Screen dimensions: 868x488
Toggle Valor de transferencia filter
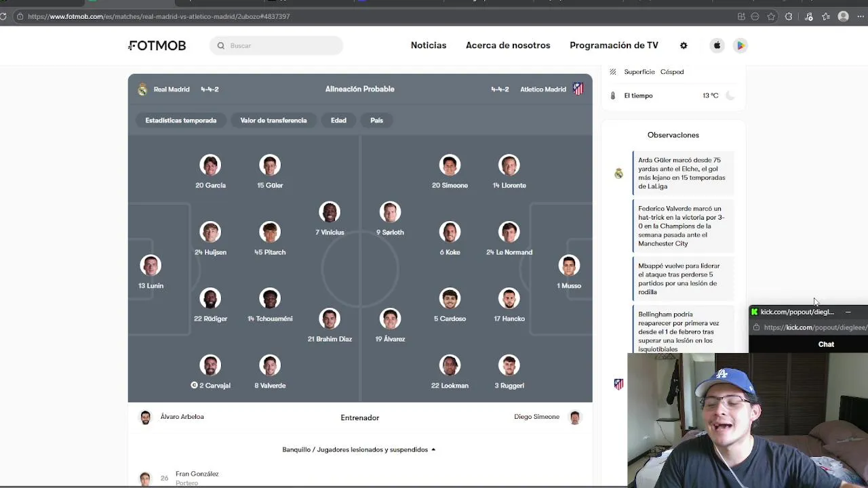[x=273, y=121]
